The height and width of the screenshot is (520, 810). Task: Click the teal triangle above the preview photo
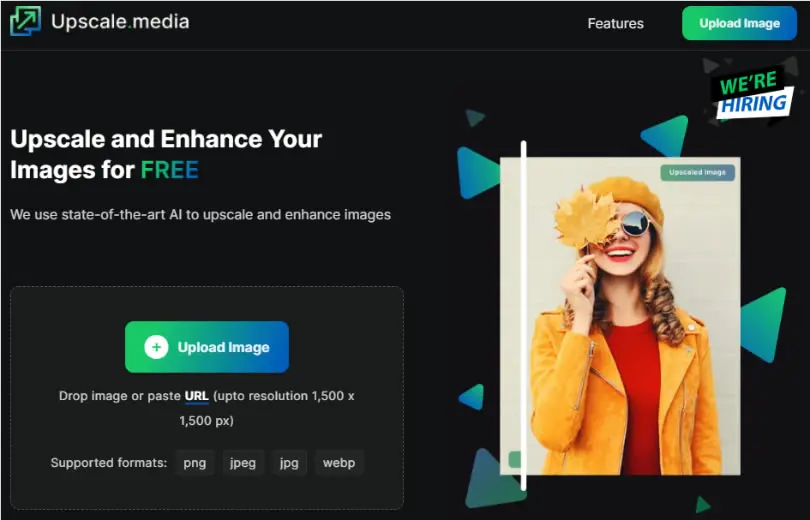click(667, 135)
